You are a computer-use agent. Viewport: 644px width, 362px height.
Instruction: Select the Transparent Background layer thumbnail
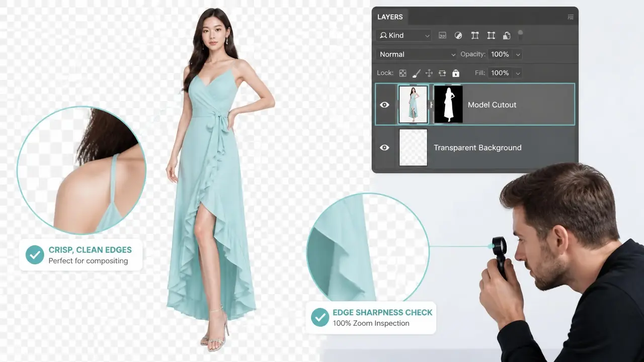click(x=413, y=147)
